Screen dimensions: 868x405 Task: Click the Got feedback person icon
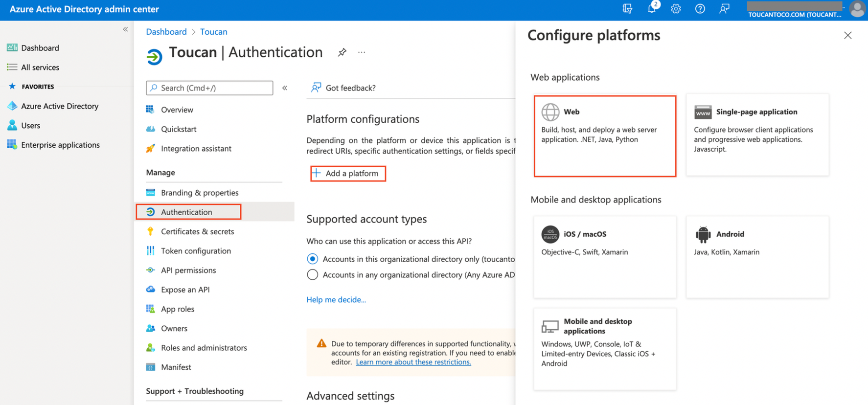pos(316,88)
